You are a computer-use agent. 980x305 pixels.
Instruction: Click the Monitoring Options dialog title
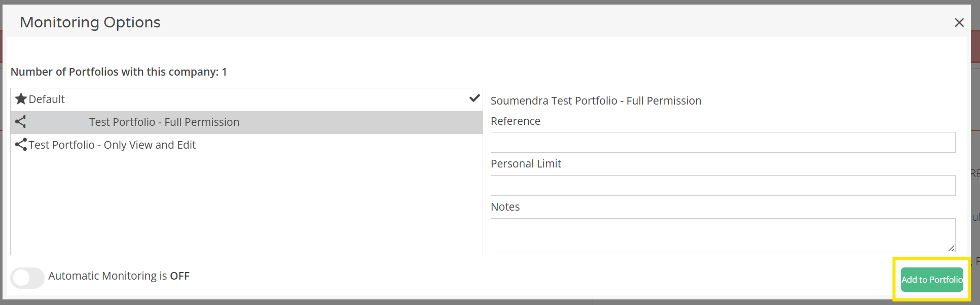pos(90,22)
